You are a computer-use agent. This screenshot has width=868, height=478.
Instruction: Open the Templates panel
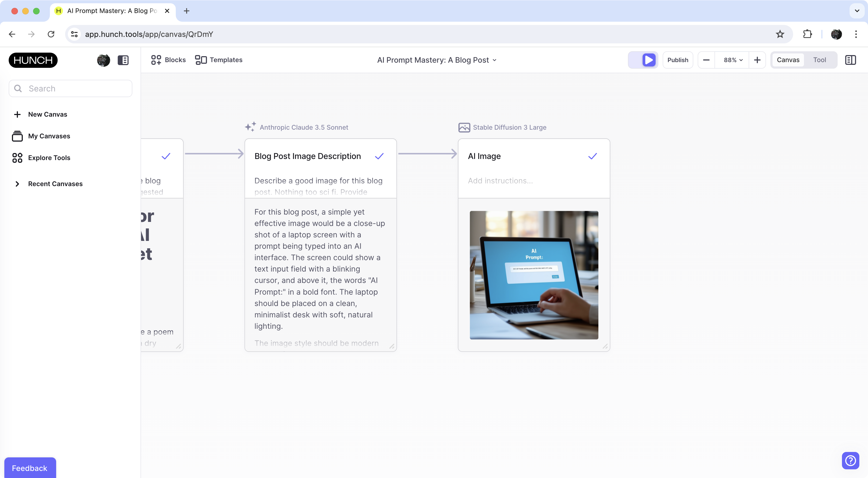tap(218, 60)
